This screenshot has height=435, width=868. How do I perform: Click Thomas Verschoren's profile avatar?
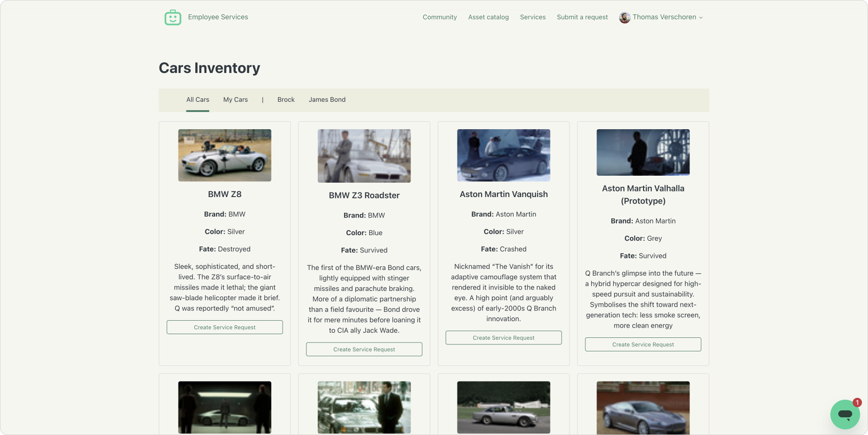click(625, 18)
